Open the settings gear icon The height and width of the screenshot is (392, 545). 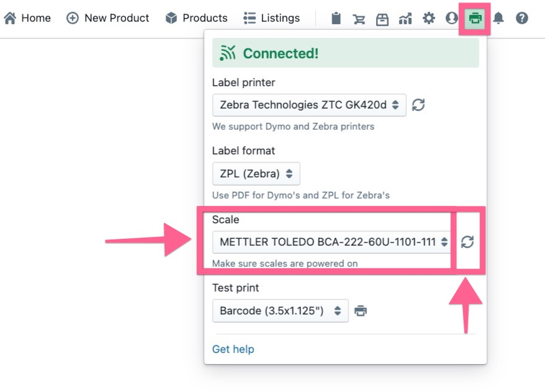[x=429, y=19]
